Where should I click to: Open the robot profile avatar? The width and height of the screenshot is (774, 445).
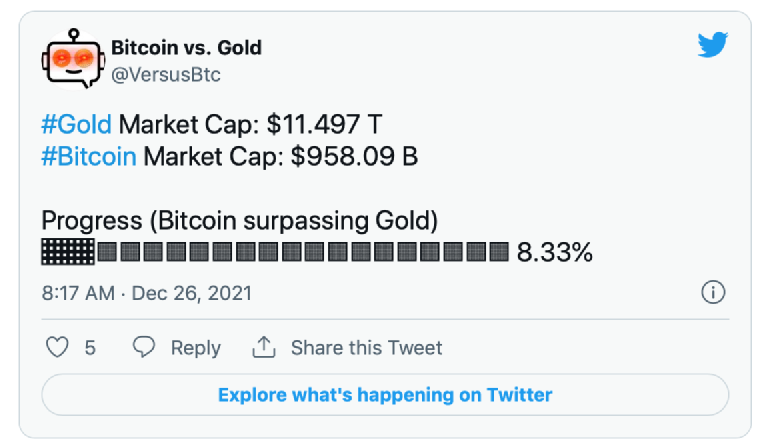point(73,59)
